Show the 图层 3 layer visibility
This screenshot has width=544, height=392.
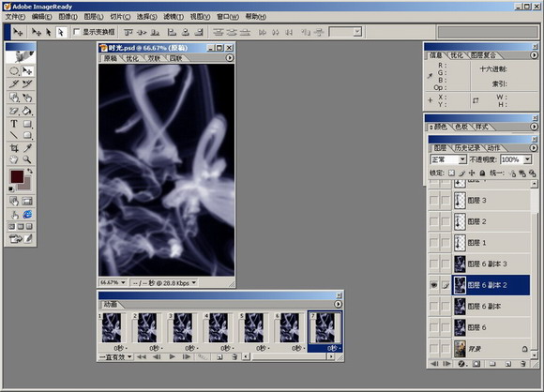(433, 200)
